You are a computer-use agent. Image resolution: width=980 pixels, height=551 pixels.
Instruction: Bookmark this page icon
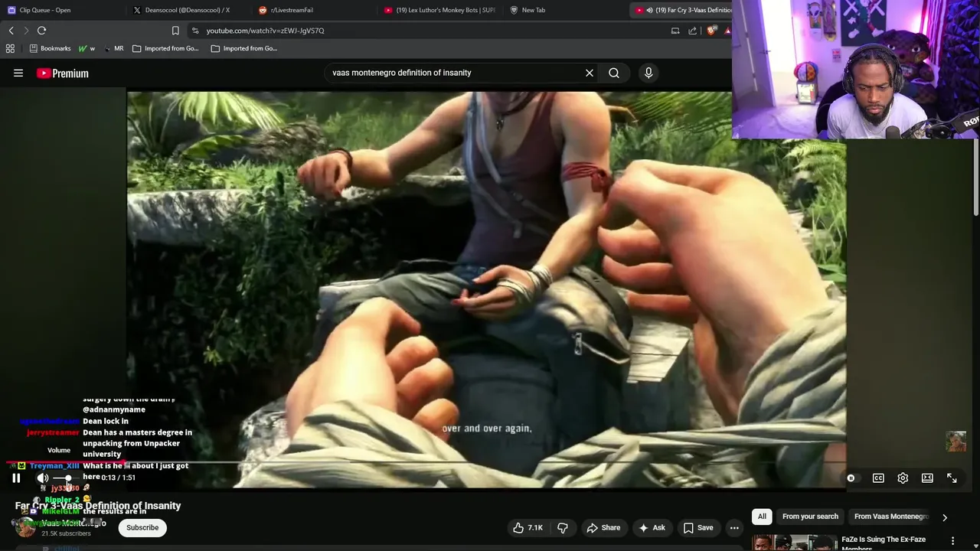pyautogui.click(x=175, y=31)
